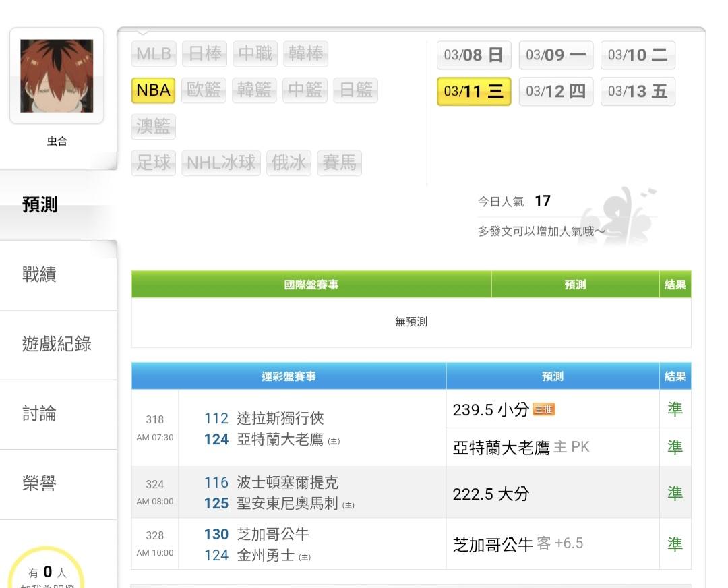Click the 239.5 小分 prediction
This screenshot has width=728, height=588.
point(491,410)
